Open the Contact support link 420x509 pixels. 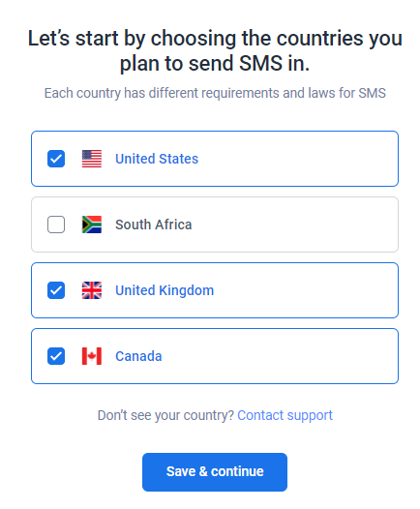(285, 415)
